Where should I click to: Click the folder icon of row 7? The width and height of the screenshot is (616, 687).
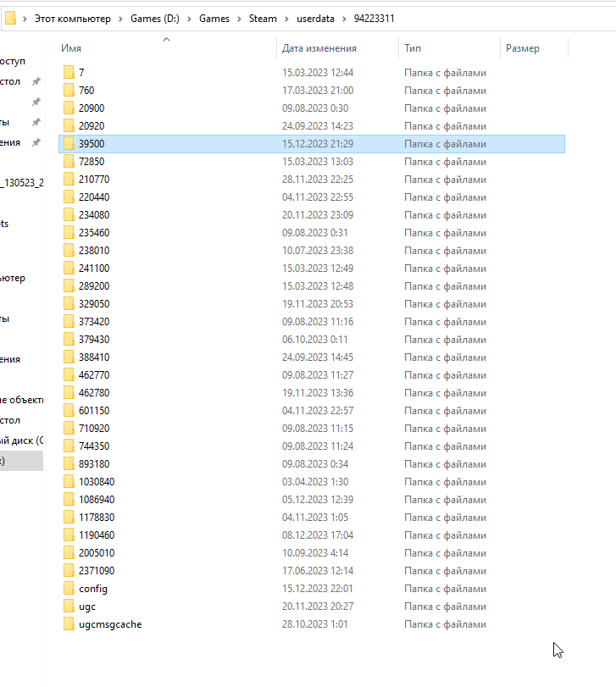[x=69, y=72]
